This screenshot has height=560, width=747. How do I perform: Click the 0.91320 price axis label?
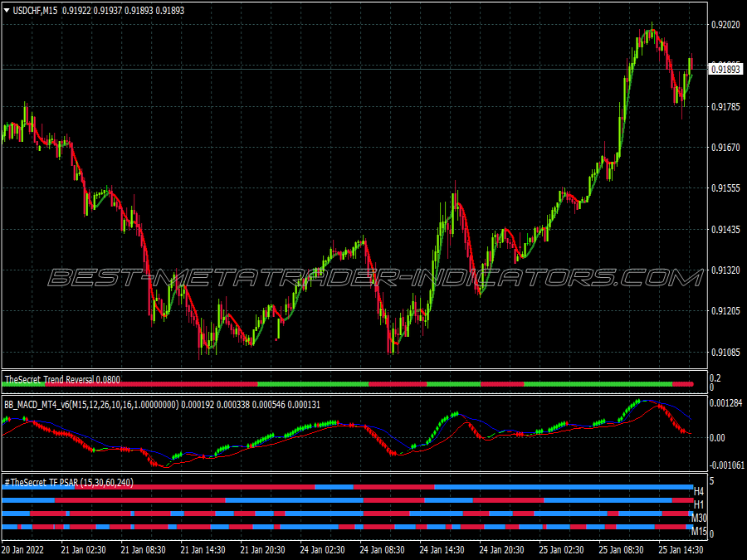pos(725,270)
